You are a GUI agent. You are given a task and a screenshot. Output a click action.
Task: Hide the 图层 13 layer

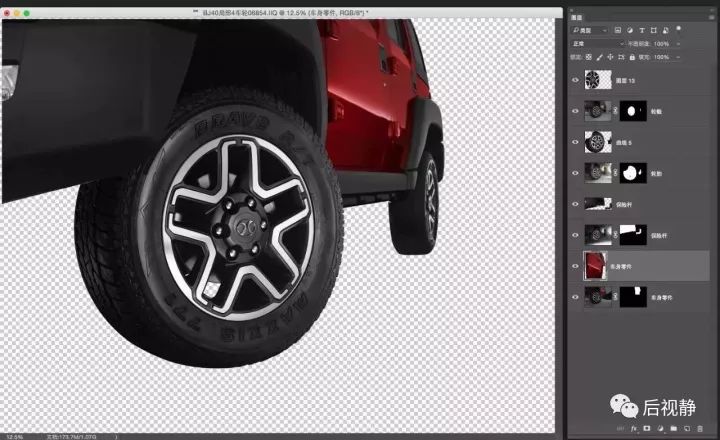tap(575, 80)
